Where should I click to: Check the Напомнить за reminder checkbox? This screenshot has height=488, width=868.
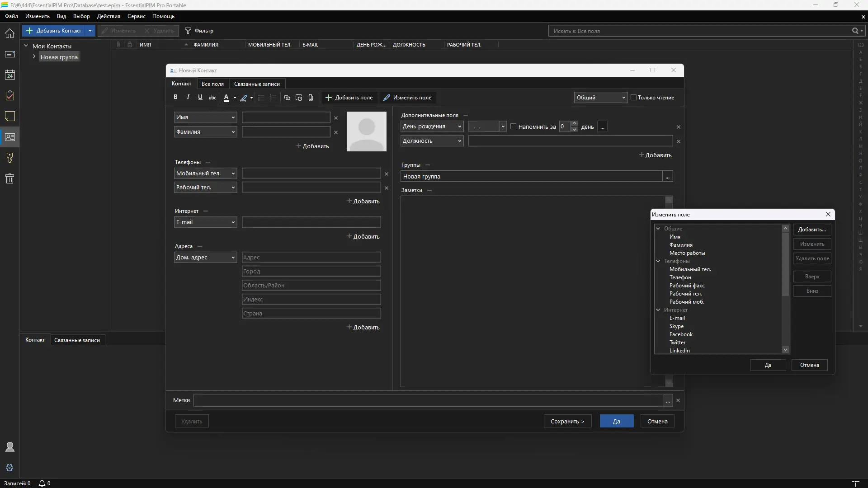pos(513,127)
